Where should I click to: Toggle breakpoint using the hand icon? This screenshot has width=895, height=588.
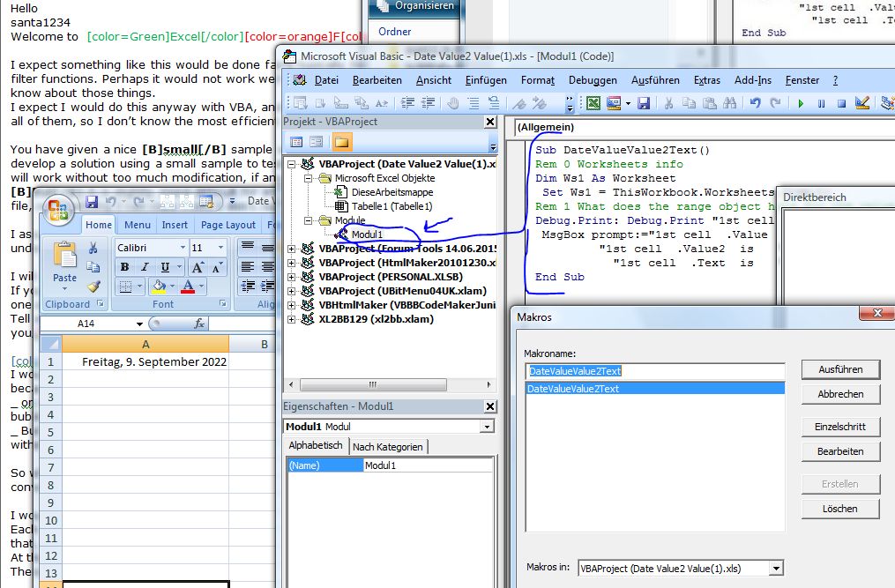(x=452, y=103)
